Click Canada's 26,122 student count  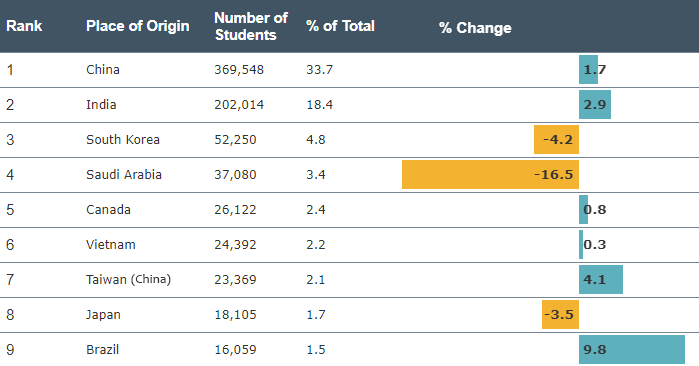coord(235,210)
